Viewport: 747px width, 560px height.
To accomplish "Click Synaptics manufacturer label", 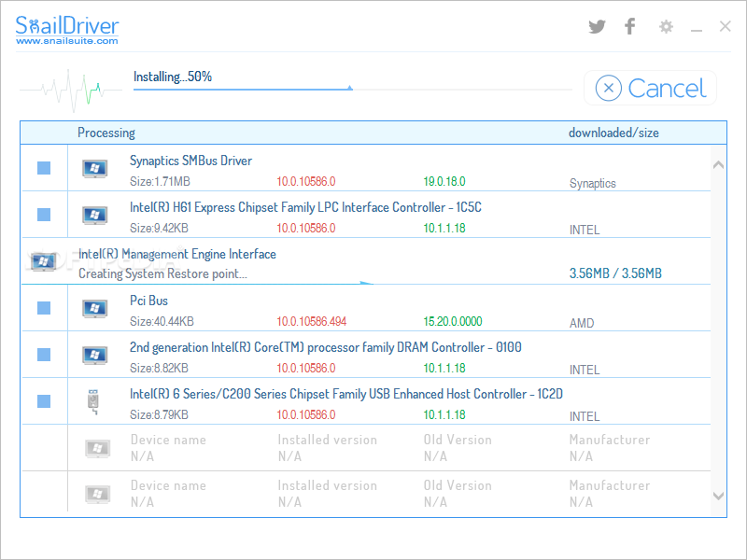I will pos(593,184).
